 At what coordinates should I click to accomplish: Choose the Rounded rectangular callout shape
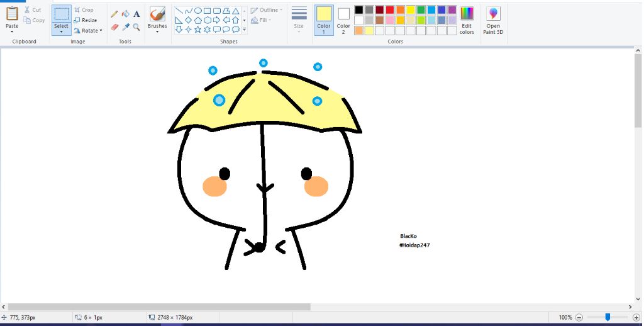click(217, 30)
